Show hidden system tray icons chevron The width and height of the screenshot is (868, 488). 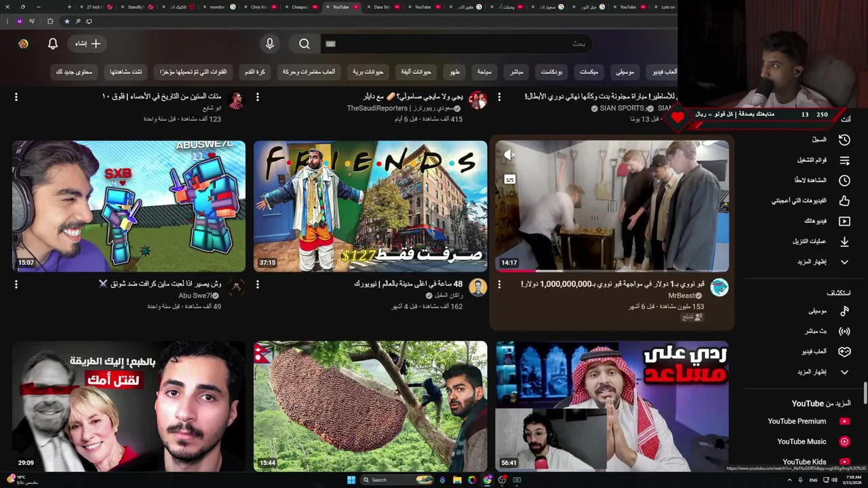[790, 480]
